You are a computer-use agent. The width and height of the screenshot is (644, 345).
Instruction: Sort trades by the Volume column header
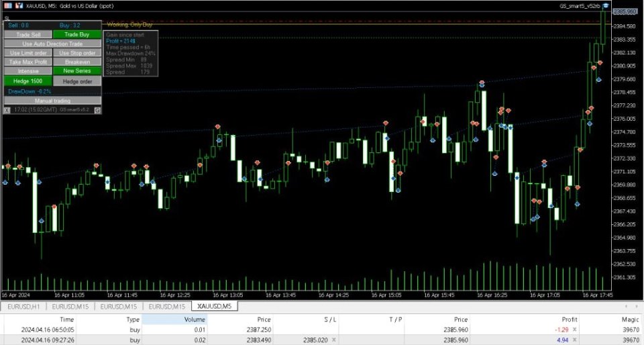click(x=174, y=320)
